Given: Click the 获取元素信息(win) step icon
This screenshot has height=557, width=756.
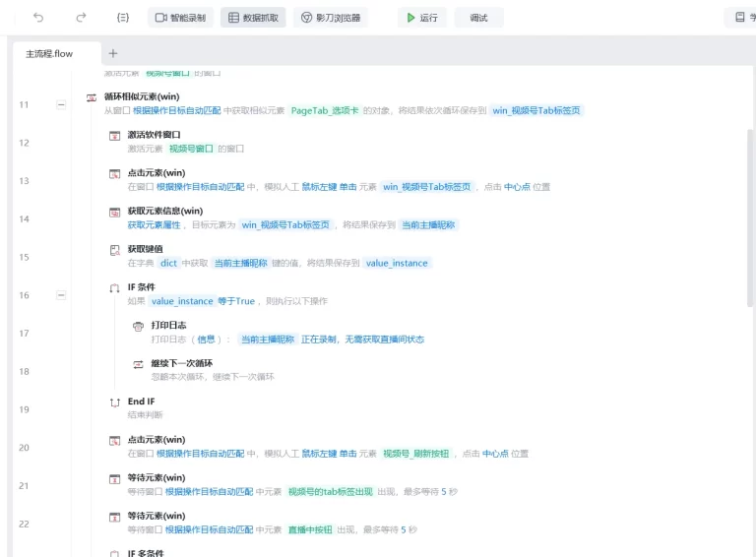Looking at the screenshot, I should 115,212.
